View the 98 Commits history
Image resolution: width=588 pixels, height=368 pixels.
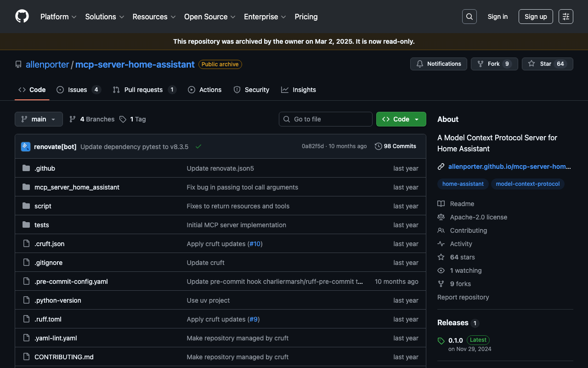[396, 146]
